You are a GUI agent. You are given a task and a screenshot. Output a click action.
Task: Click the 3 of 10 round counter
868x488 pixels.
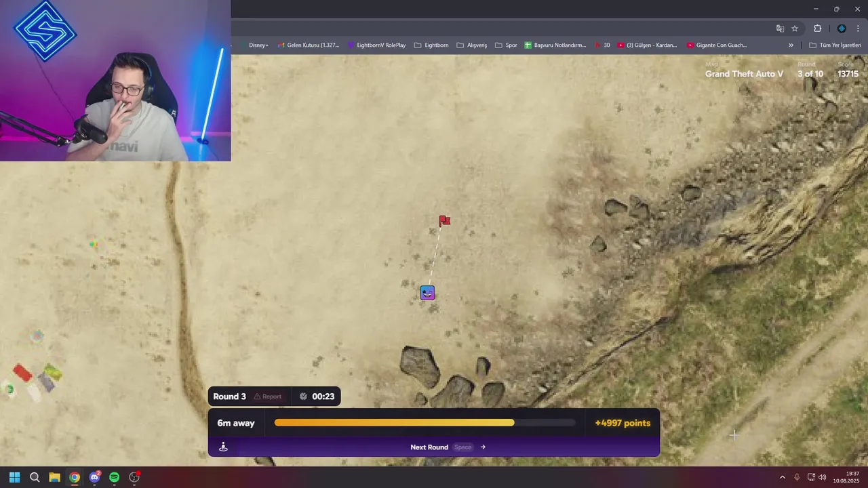coord(810,74)
